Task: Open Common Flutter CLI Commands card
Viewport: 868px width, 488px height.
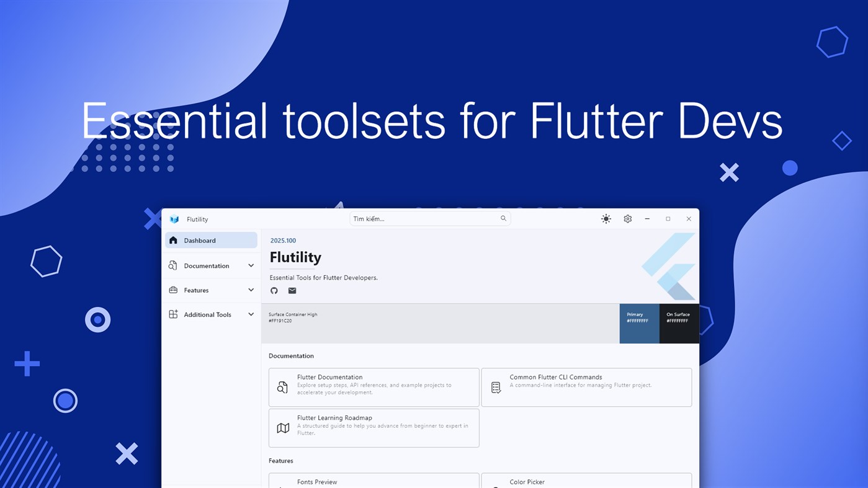Action: (x=586, y=388)
